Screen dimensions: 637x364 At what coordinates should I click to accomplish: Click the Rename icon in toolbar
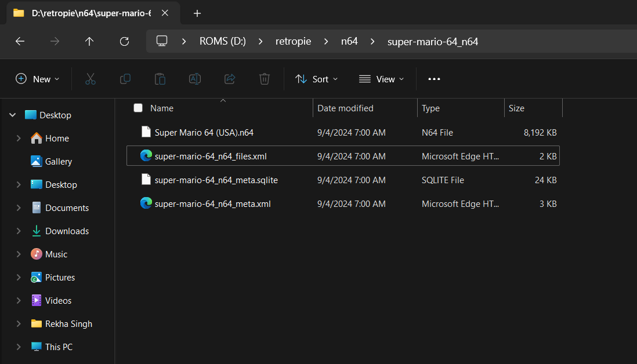195,79
